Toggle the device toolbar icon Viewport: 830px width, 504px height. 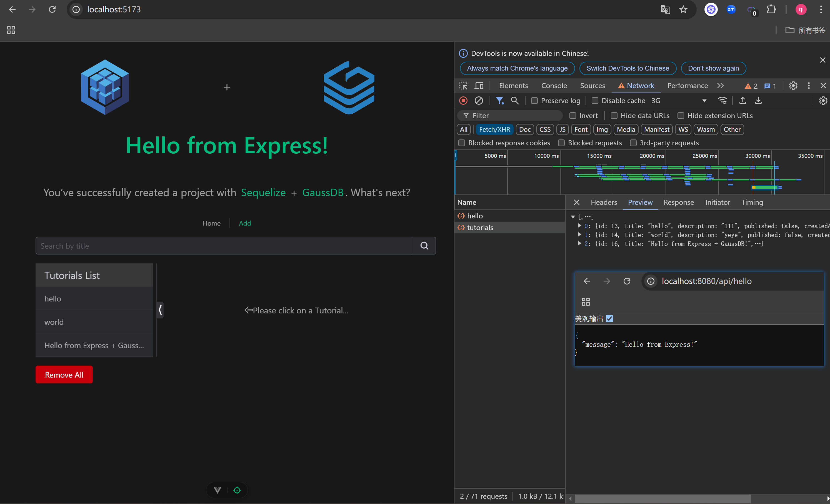click(x=479, y=86)
